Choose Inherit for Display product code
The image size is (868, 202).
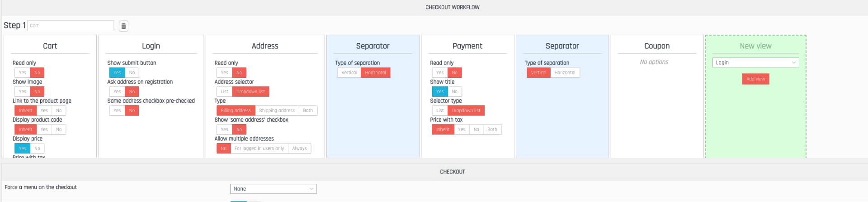click(26, 130)
